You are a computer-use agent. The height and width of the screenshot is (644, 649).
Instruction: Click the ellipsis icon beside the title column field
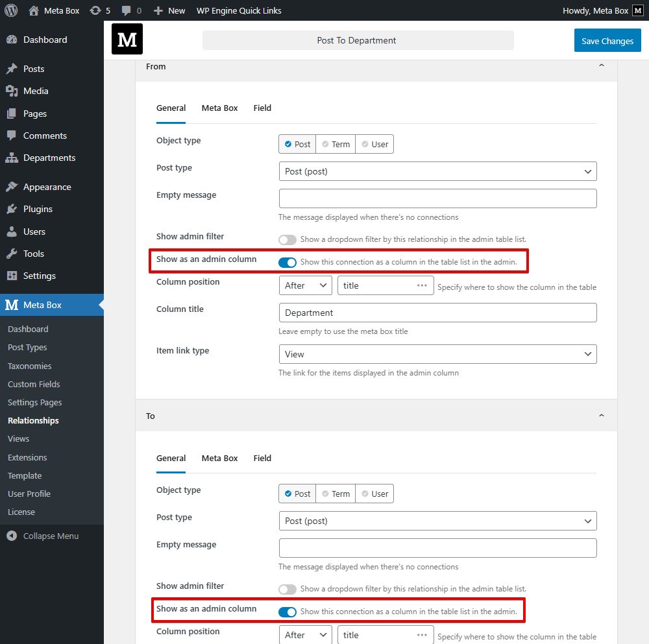(x=423, y=285)
